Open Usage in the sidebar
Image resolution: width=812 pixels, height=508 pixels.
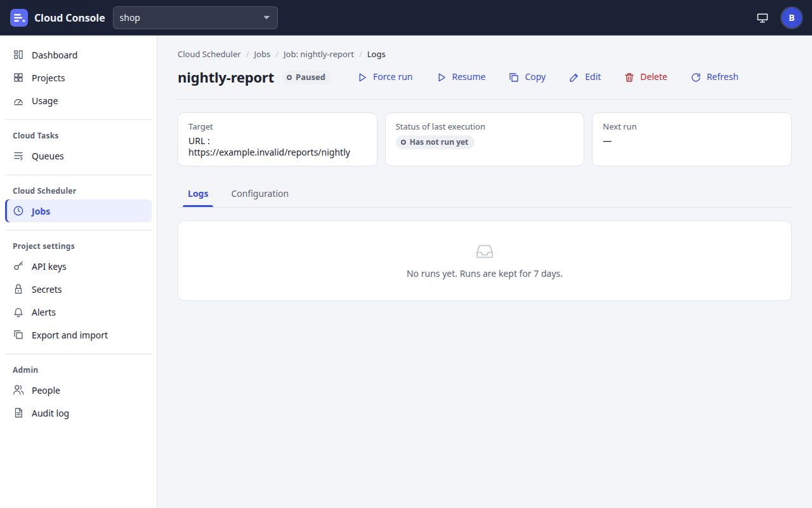point(78,101)
